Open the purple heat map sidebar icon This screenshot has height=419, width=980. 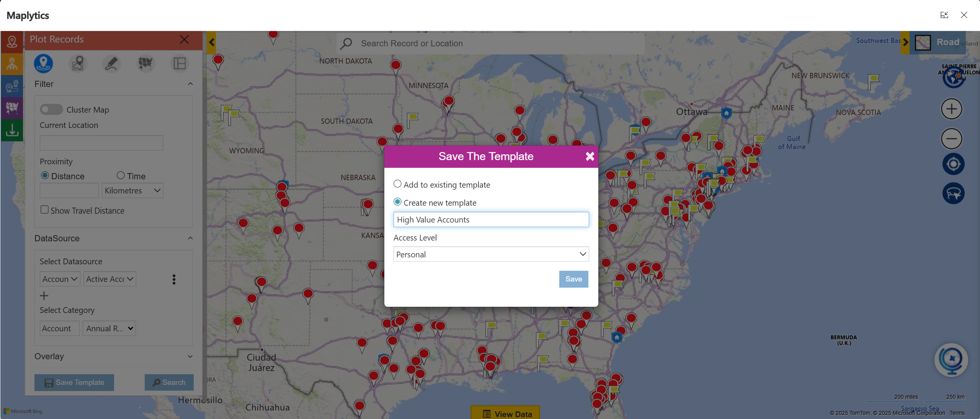[x=12, y=108]
